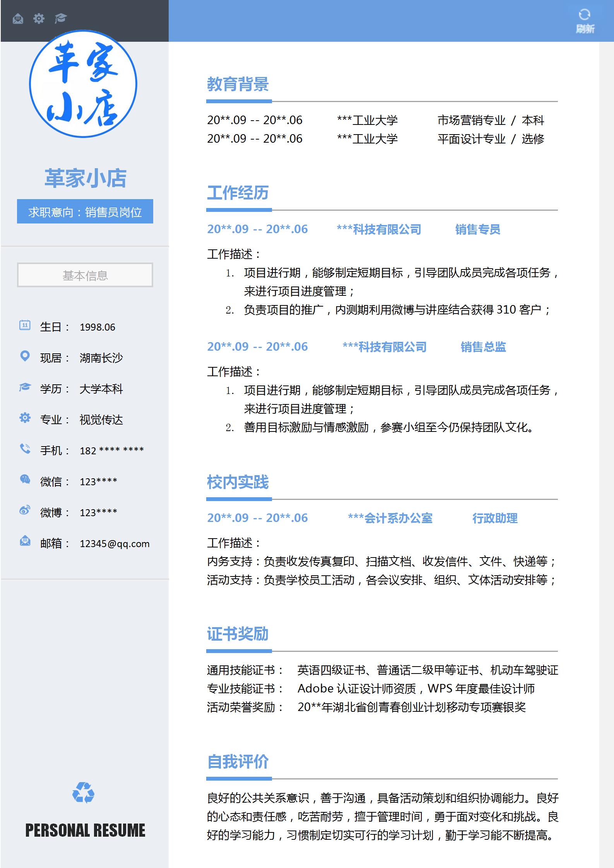
Task: Click the 基本信息 box
Action: pyautogui.click(x=85, y=275)
